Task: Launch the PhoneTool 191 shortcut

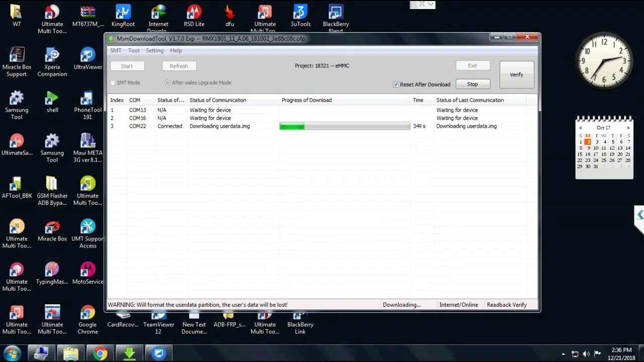Action: coord(88,106)
